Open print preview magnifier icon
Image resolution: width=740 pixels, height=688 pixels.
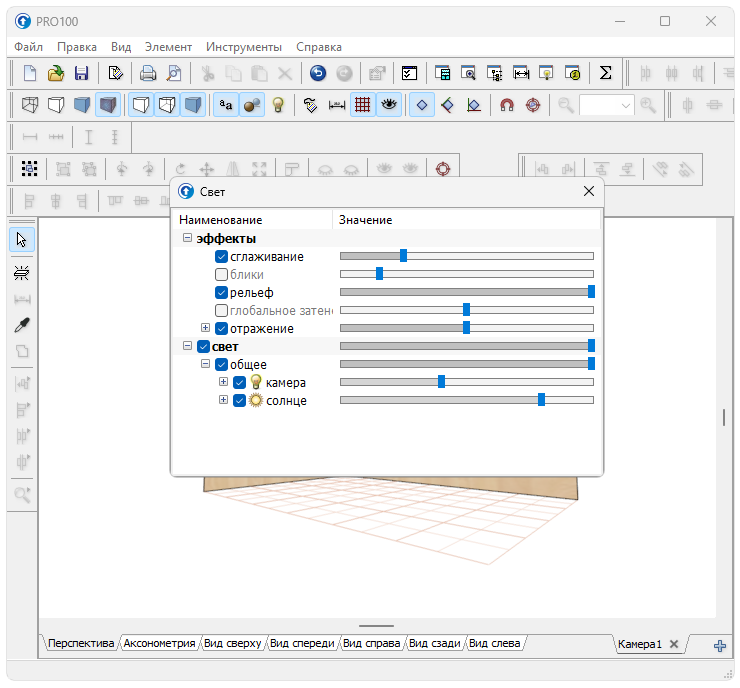point(174,73)
